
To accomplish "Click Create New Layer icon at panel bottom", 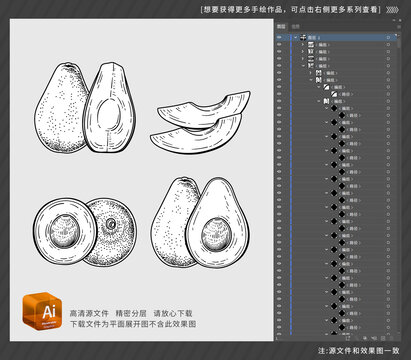I will tap(382, 338).
